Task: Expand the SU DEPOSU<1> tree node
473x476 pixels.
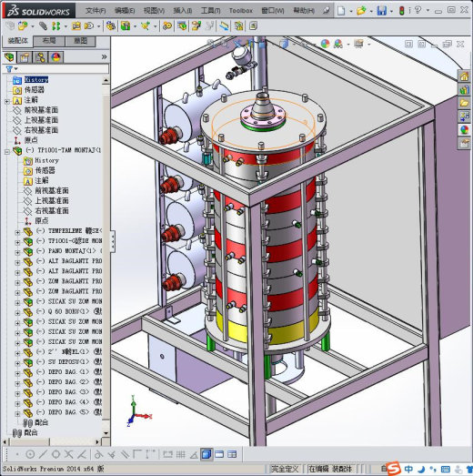Action: click(x=17, y=363)
